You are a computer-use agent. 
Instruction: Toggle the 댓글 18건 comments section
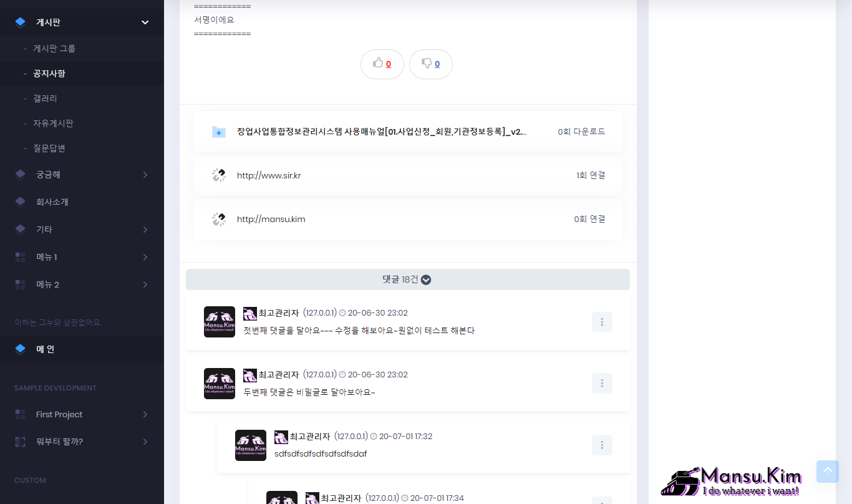[x=407, y=279]
